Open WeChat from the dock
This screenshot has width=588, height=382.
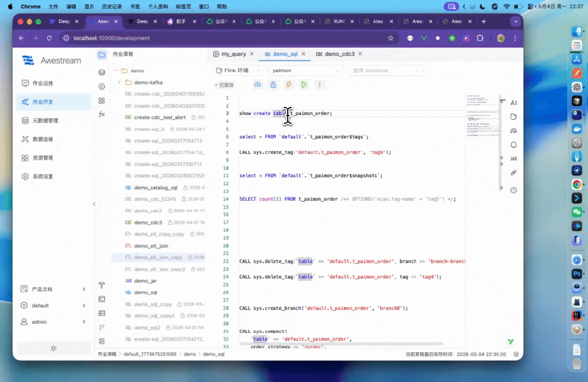tap(577, 213)
